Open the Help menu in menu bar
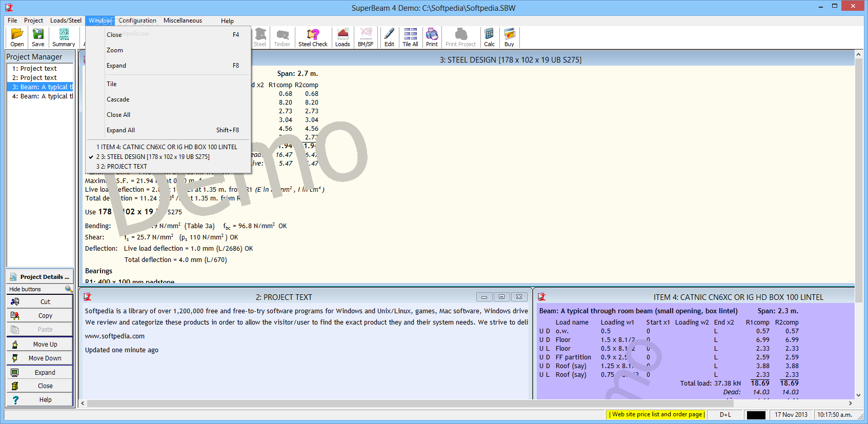Viewport: 868px width, 424px height. [227, 21]
